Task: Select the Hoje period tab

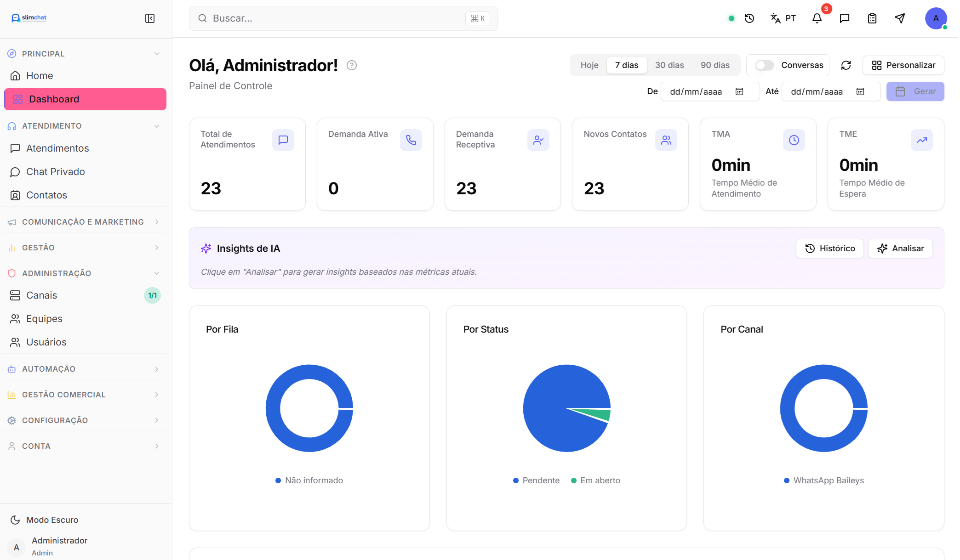Action: click(589, 65)
